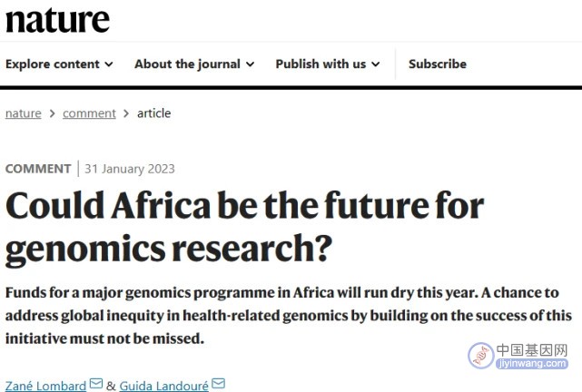Screen dimensions: 582x392
Task: Go to the nature breadcrumb link
Action: coord(23,113)
